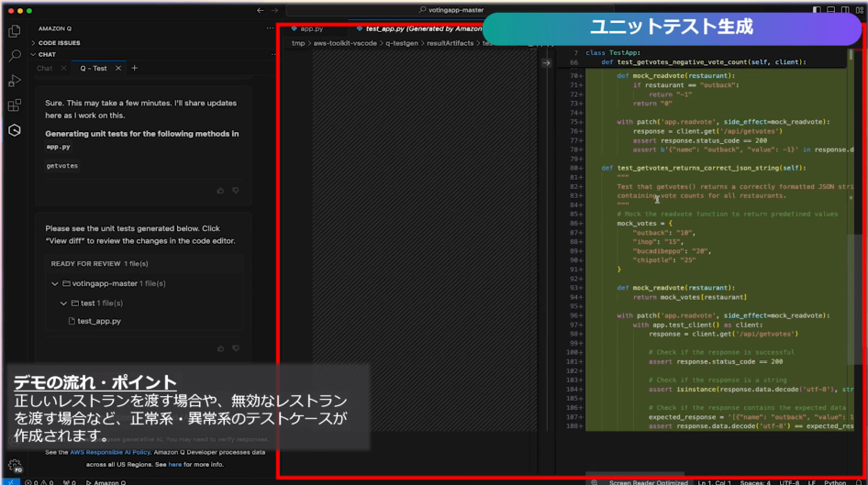Viewport: 868px width, 485px height.
Task: Add a new chat tab with plus
Action: click(x=135, y=68)
